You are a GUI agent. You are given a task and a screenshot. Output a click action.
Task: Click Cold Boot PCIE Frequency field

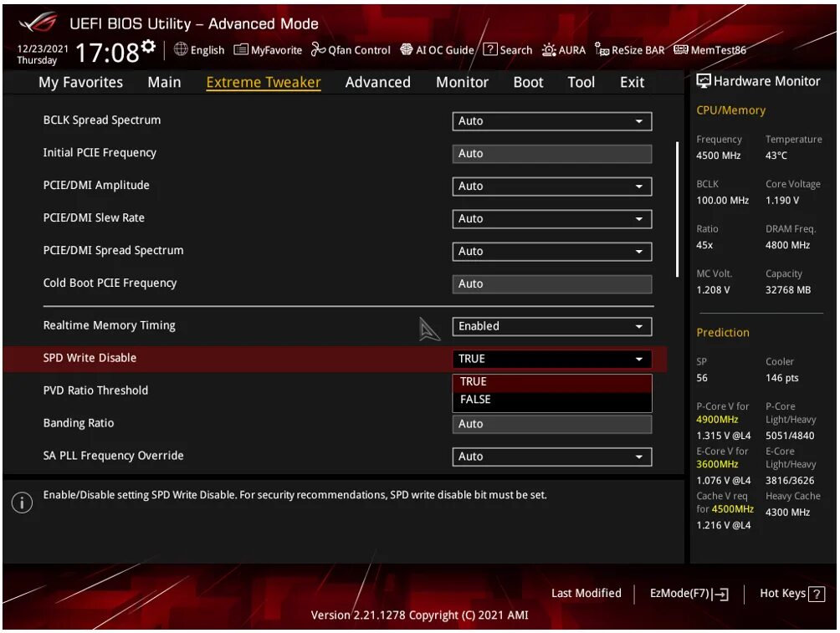(x=552, y=284)
